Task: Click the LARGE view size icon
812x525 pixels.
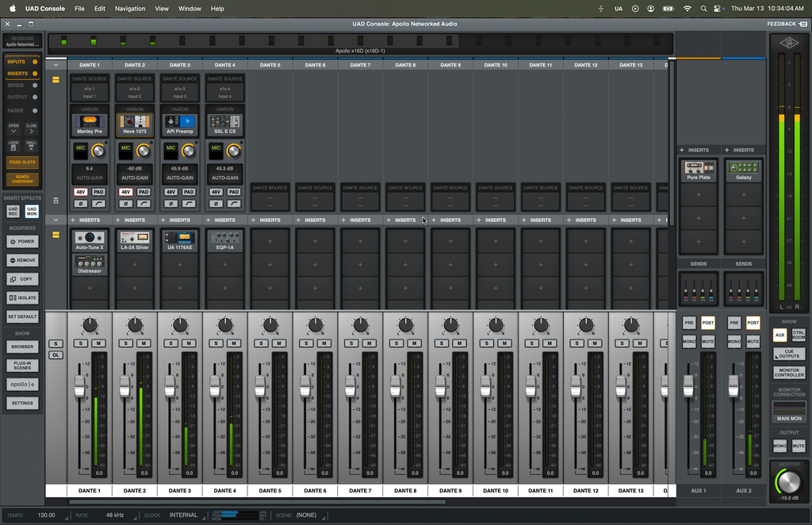Action: click(x=13, y=146)
